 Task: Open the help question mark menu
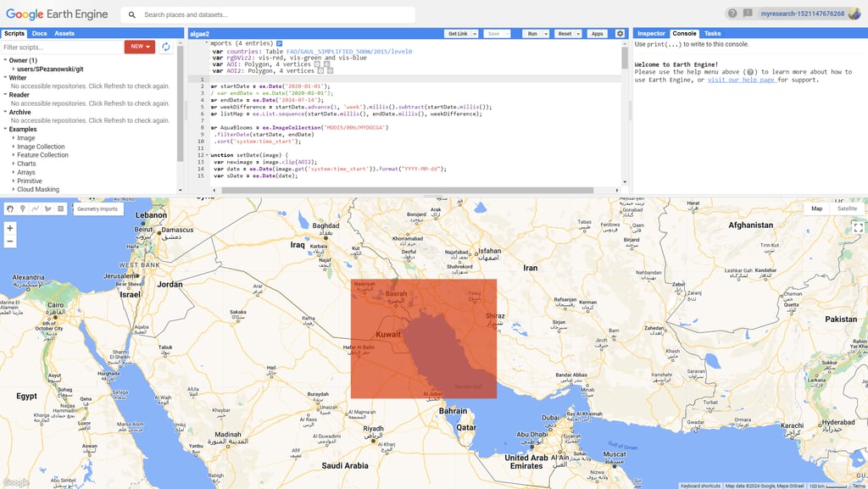point(731,13)
